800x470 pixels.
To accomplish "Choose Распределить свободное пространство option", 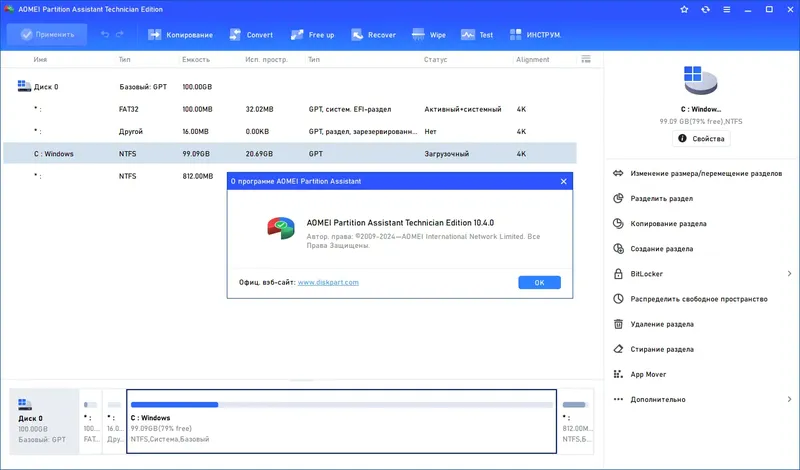I will (699, 299).
